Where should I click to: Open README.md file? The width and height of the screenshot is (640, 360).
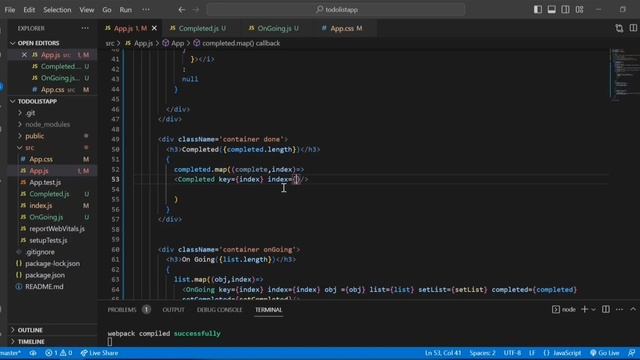click(x=44, y=287)
